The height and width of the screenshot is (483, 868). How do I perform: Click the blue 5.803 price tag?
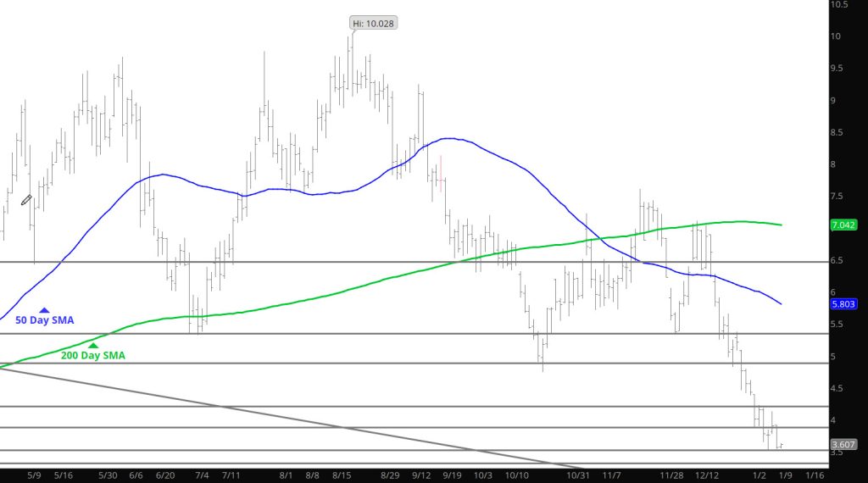click(x=844, y=304)
